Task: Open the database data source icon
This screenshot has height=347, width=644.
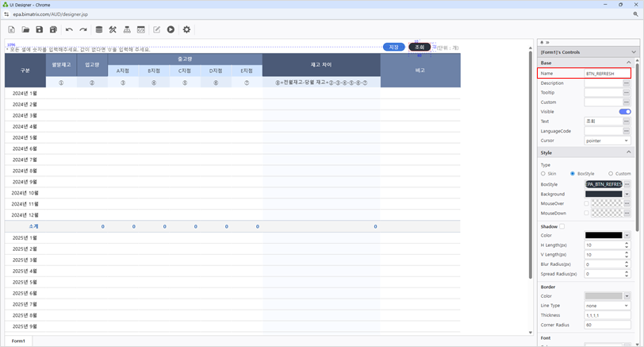Action: 99,30
